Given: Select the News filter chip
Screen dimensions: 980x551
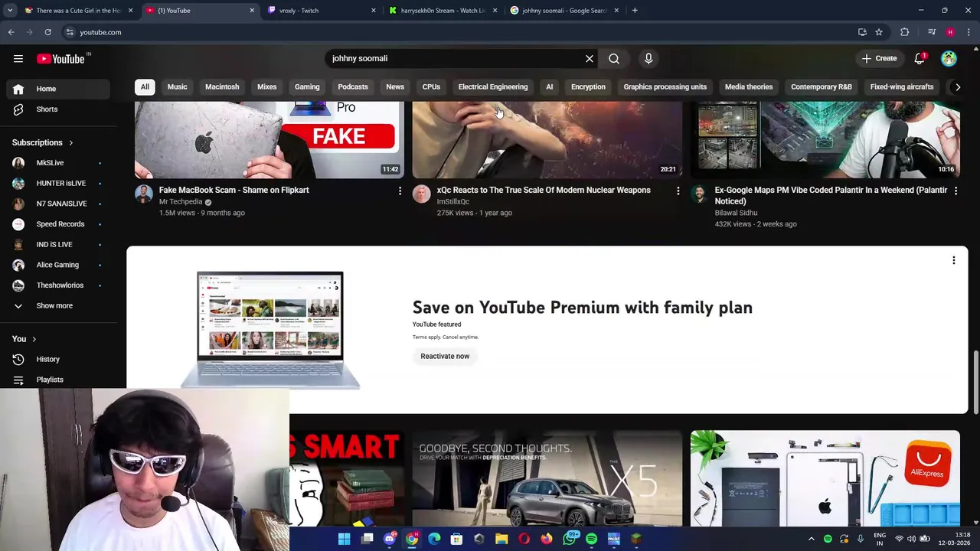Looking at the screenshot, I should 395,86.
